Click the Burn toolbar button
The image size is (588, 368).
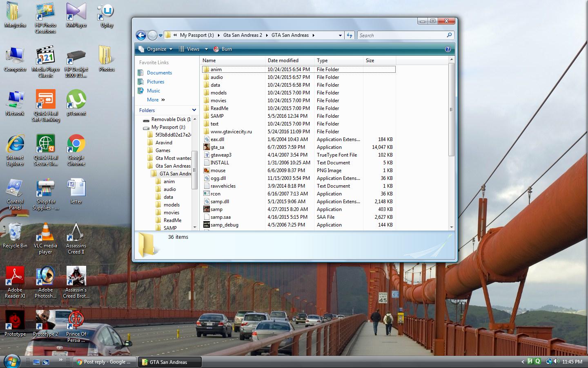click(x=223, y=49)
